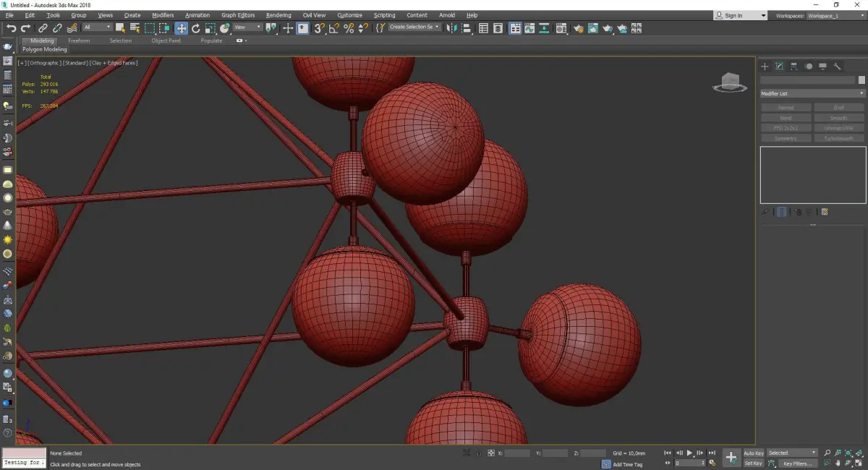Image resolution: width=868 pixels, height=470 pixels.
Task: Click Use Pivot Point Center icon
Action: (x=272, y=28)
